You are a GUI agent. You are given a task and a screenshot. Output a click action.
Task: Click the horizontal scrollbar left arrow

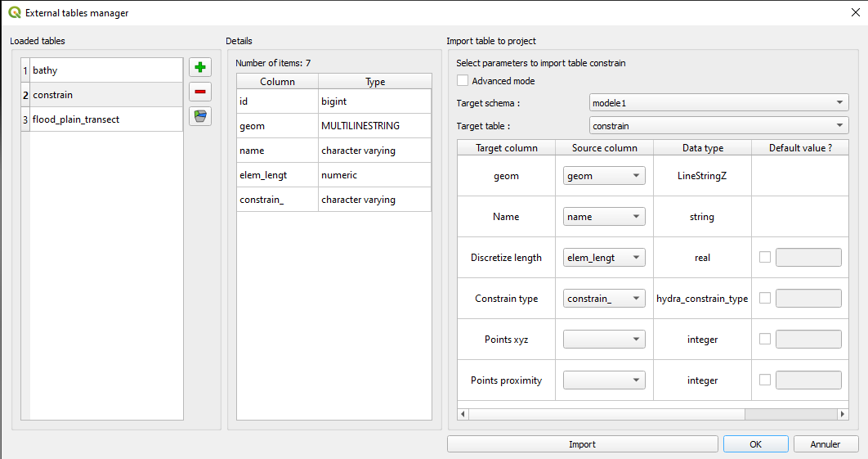tap(463, 414)
